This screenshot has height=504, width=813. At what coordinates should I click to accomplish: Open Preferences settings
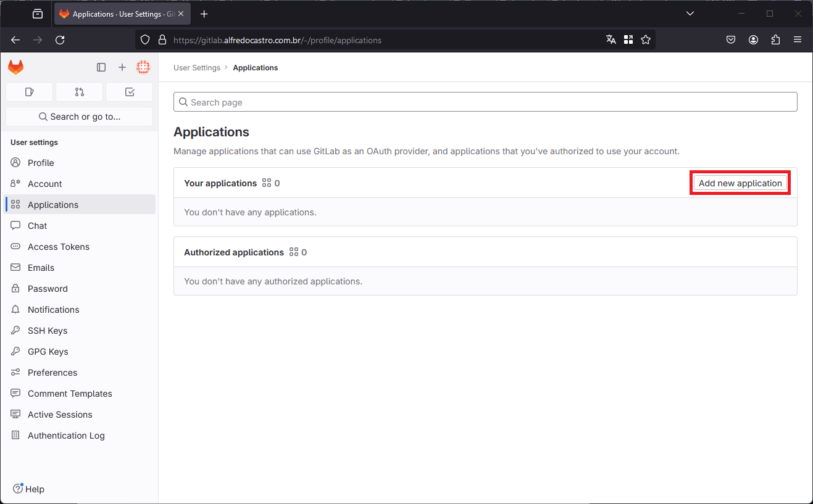80,373
